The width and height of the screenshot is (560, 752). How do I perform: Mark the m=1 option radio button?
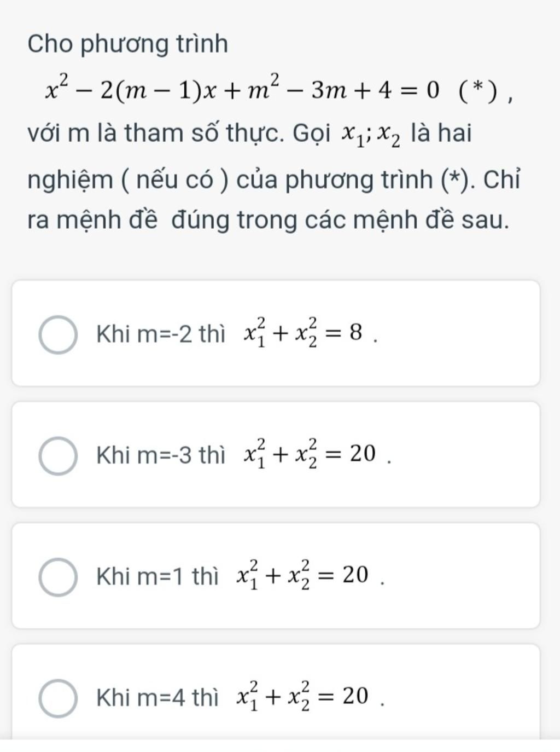coord(58,577)
